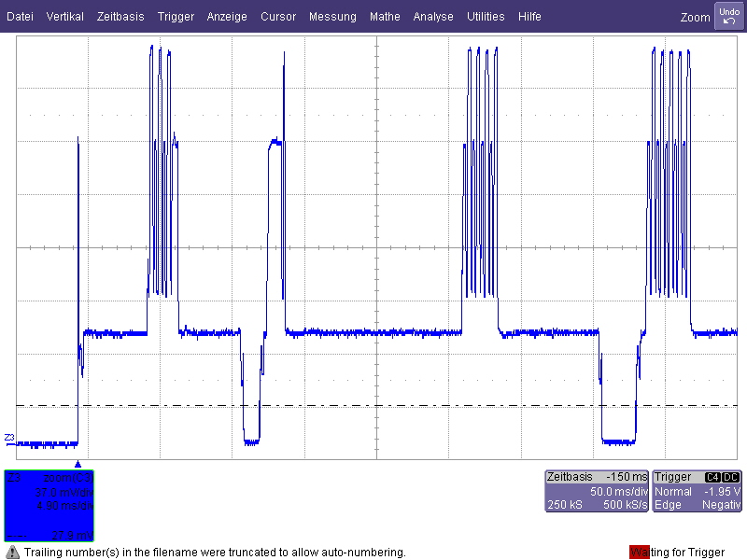Viewport: 747px width, 560px height.
Task: Click the 27.9 mV cursor value
Action: click(x=73, y=535)
